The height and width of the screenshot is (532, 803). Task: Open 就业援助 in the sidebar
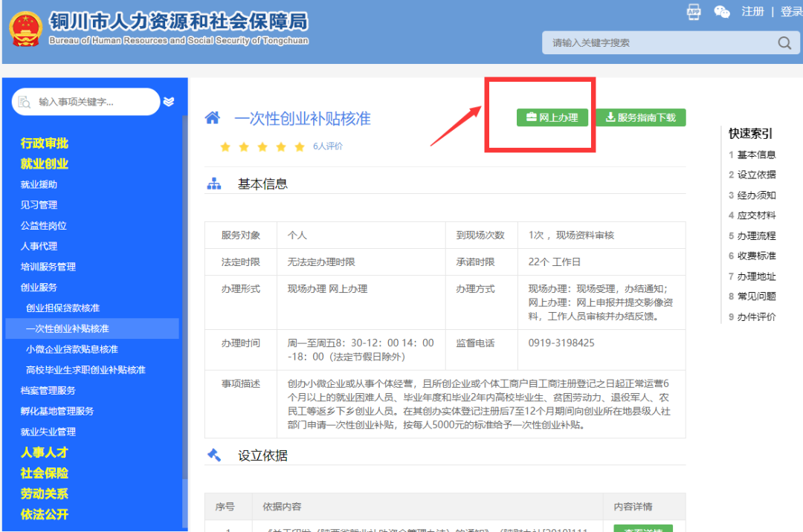pos(39,185)
